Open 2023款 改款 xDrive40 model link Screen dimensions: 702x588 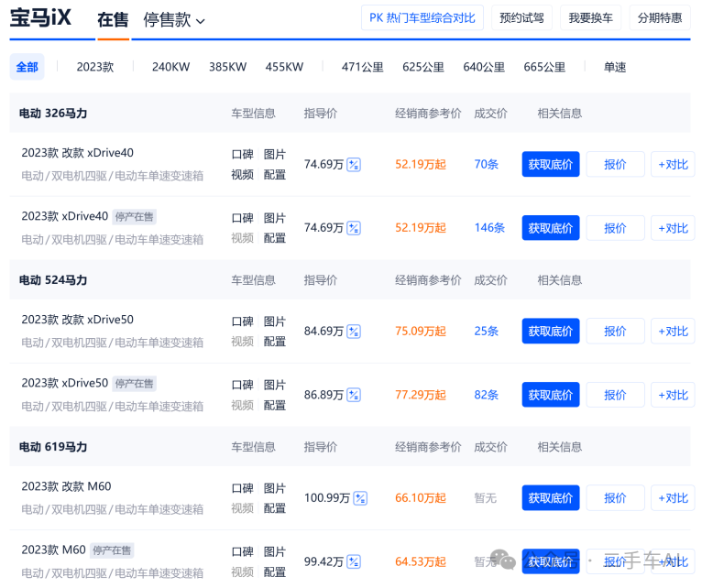pos(78,153)
